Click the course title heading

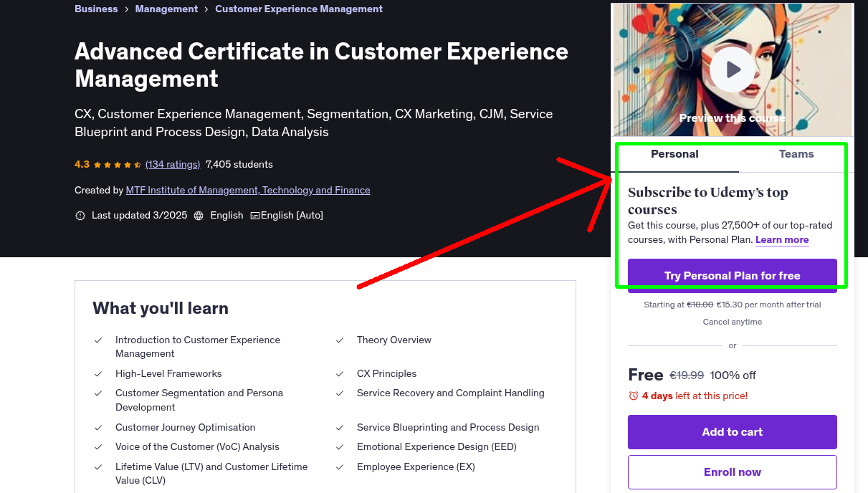[x=322, y=64]
